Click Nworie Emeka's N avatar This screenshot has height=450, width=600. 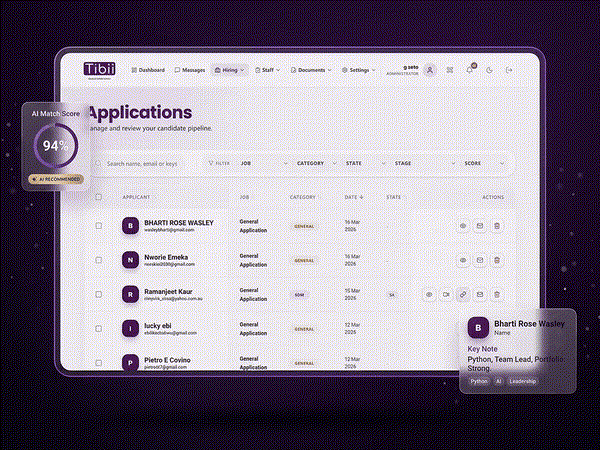pos(130,260)
